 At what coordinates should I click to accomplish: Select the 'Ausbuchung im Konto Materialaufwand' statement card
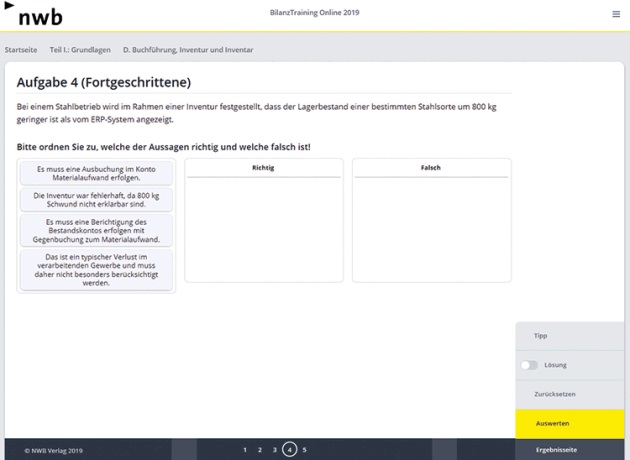pos(96,174)
